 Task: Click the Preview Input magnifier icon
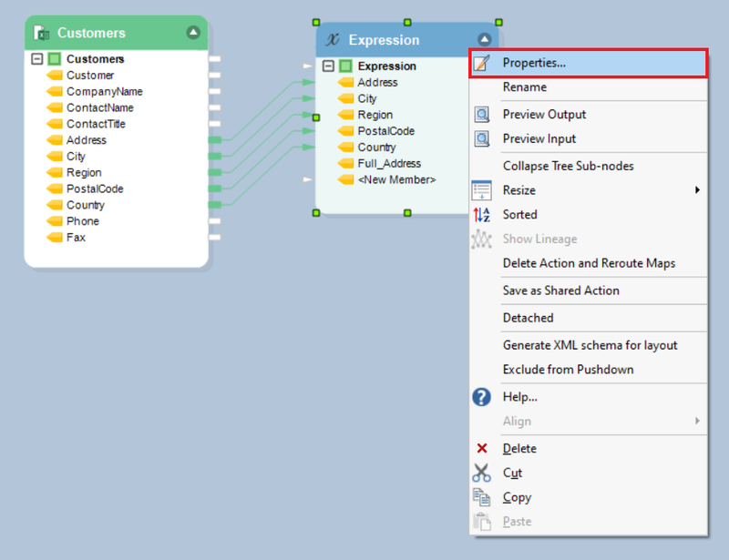click(x=482, y=139)
